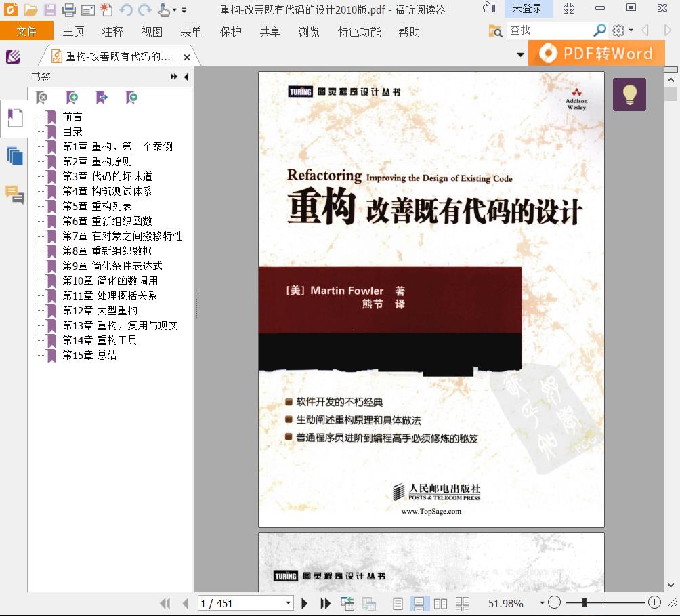Open bookmark 第6章 重新组织函数
This screenshot has width=680, height=616.
click(x=107, y=221)
